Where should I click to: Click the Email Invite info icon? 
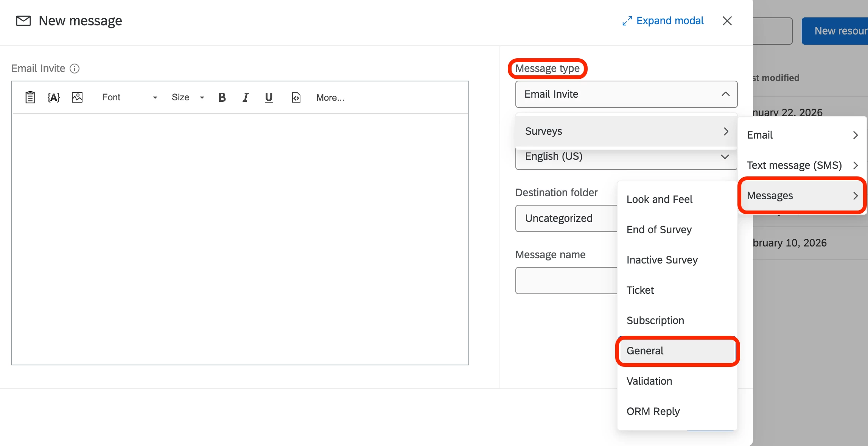pyautogui.click(x=75, y=69)
